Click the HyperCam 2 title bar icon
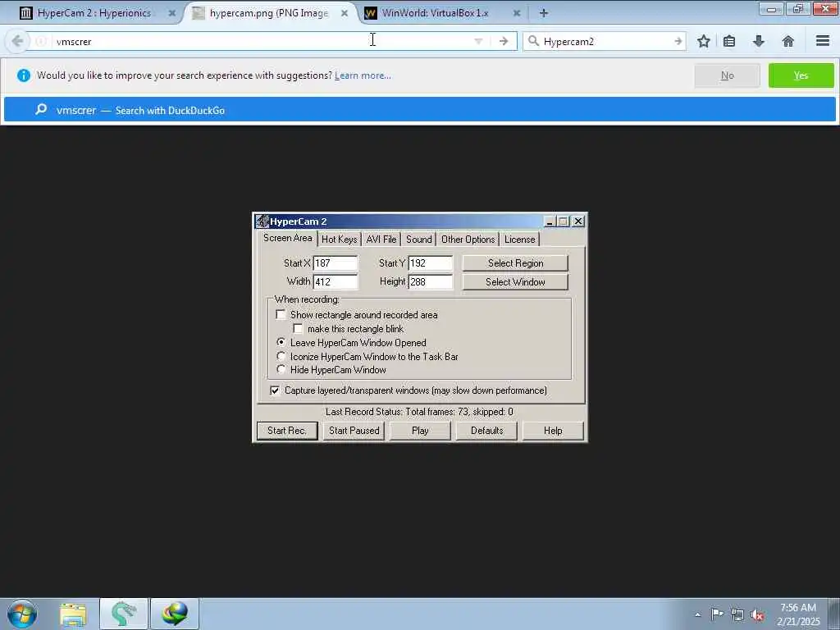This screenshot has width=840, height=630. pos(262,221)
